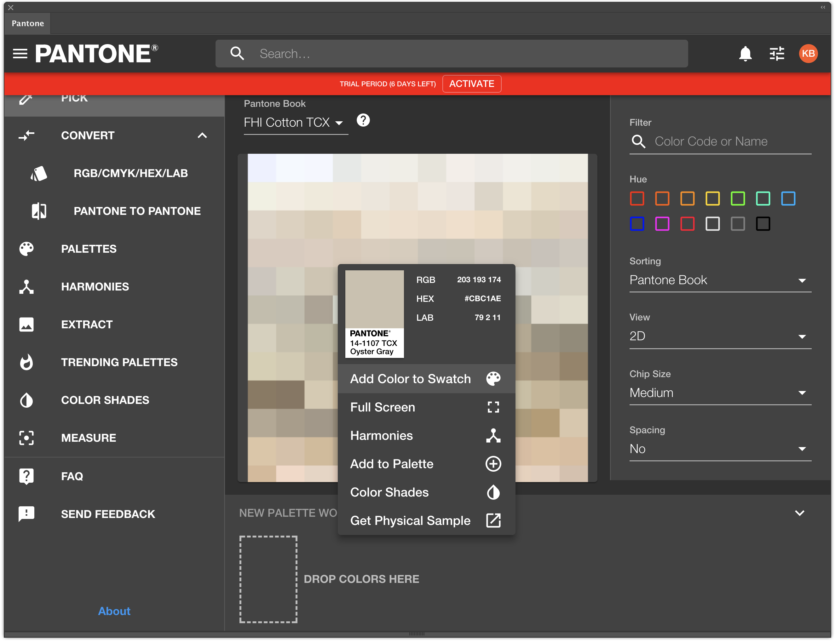Screen dimensions: 835x644
Task: Click the Full Screen expand icon
Action: coord(493,407)
